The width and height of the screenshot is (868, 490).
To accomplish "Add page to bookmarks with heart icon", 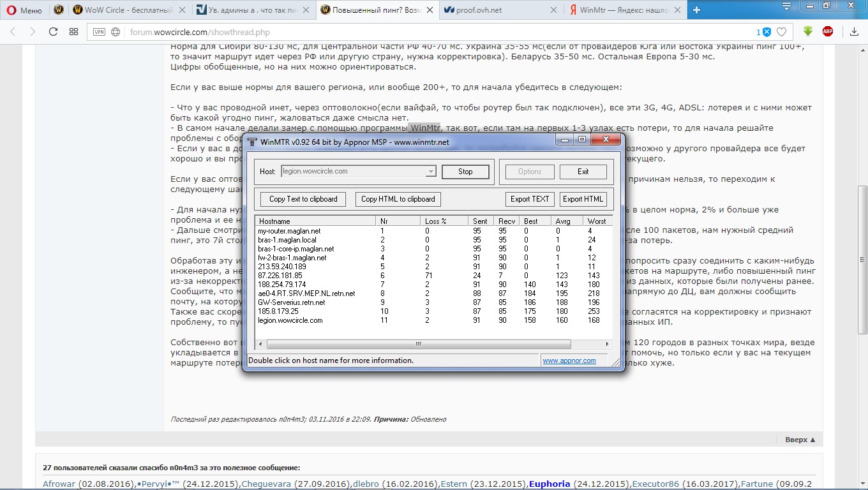I will [781, 32].
